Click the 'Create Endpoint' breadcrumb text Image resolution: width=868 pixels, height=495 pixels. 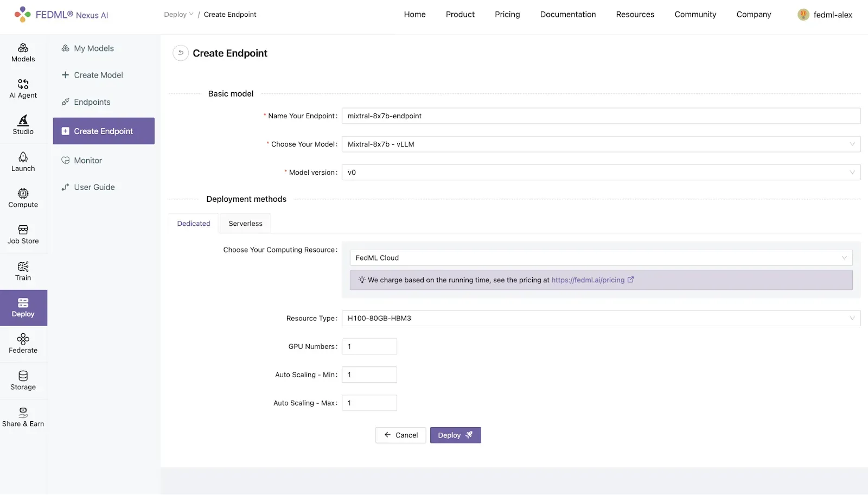230,15
